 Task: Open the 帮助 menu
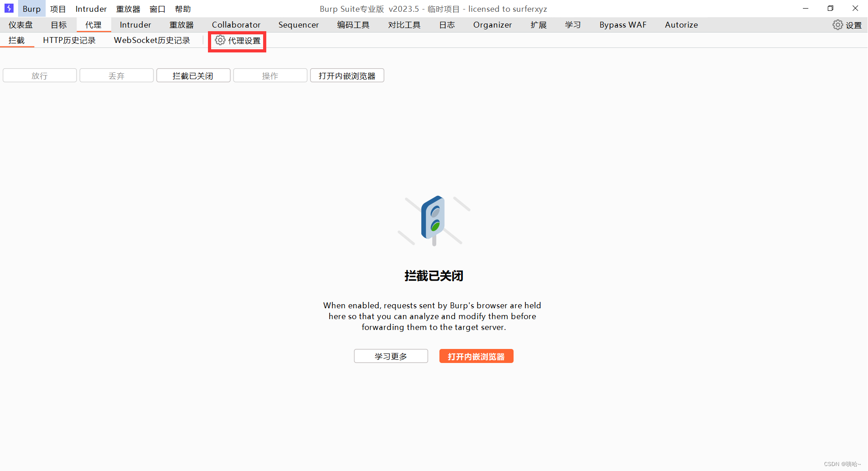tap(183, 9)
